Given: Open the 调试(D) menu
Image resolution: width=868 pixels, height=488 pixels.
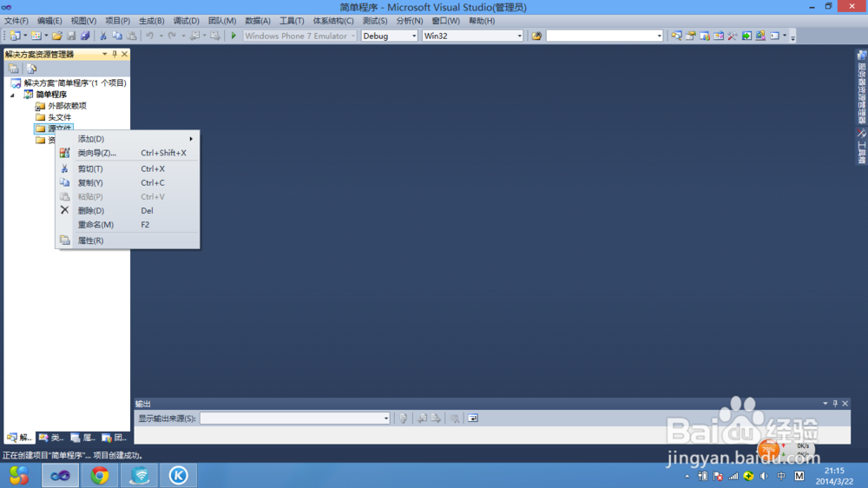Looking at the screenshot, I should 186,21.
